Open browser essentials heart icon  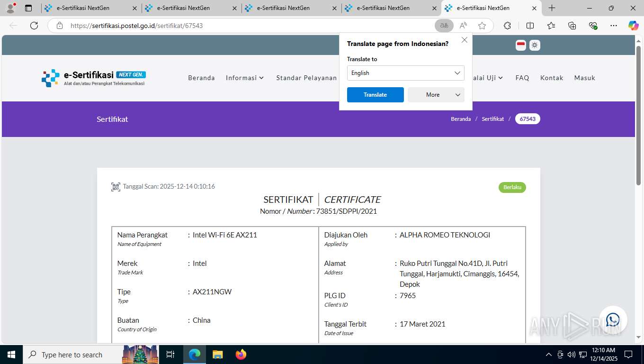tap(593, 26)
